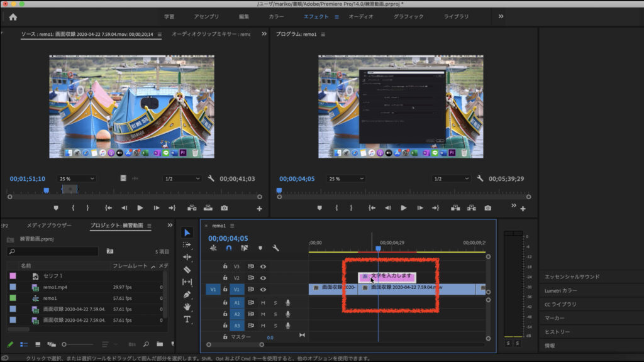Select the Pen tool
The image size is (644, 362).
187,294
